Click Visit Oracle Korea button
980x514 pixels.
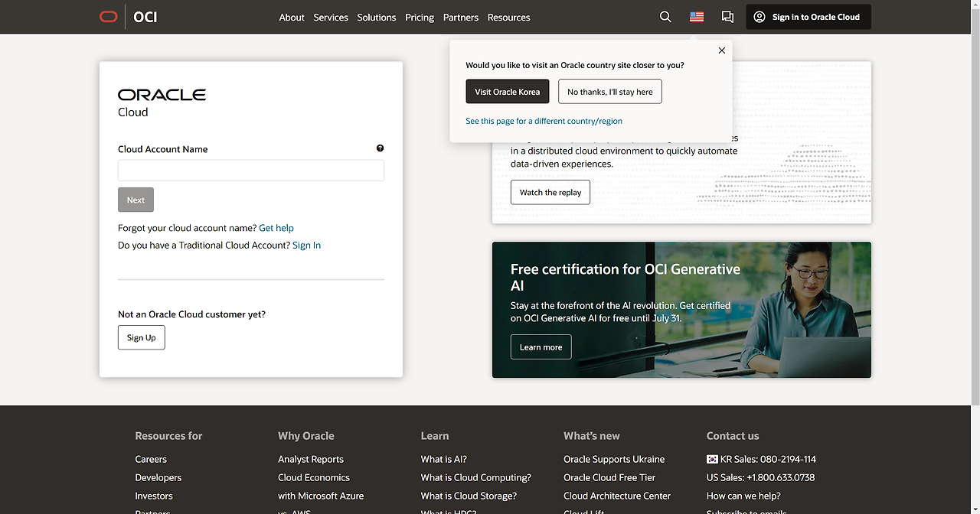[507, 92]
